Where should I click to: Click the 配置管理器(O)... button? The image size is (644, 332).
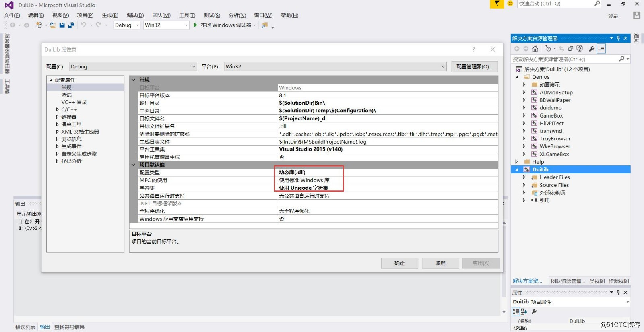pyautogui.click(x=475, y=67)
